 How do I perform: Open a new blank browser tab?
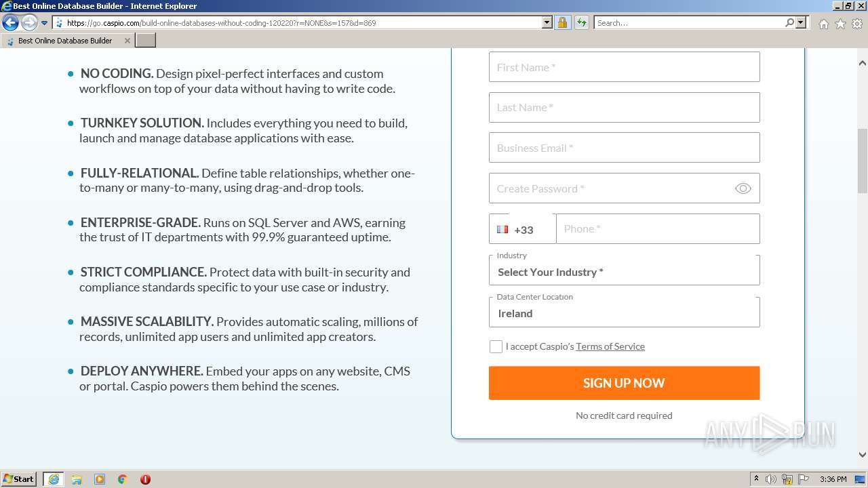point(146,41)
